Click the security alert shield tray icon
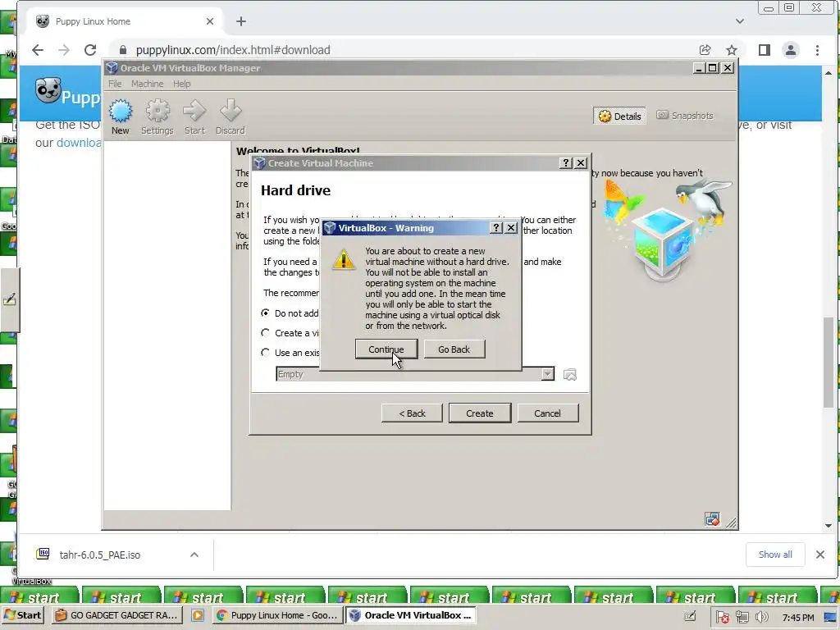The image size is (840, 630). pos(723,617)
